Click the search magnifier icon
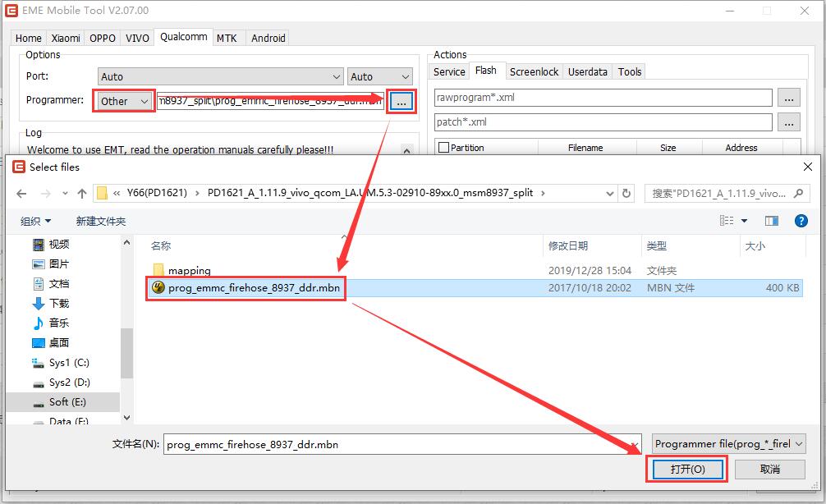Viewport: 826px width, 504px height. [x=799, y=193]
